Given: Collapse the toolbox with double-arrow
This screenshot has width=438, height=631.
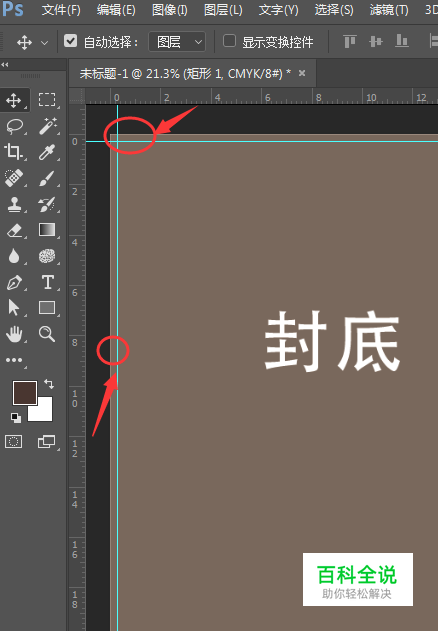Looking at the screenshot, I should (x=5, y=64).
